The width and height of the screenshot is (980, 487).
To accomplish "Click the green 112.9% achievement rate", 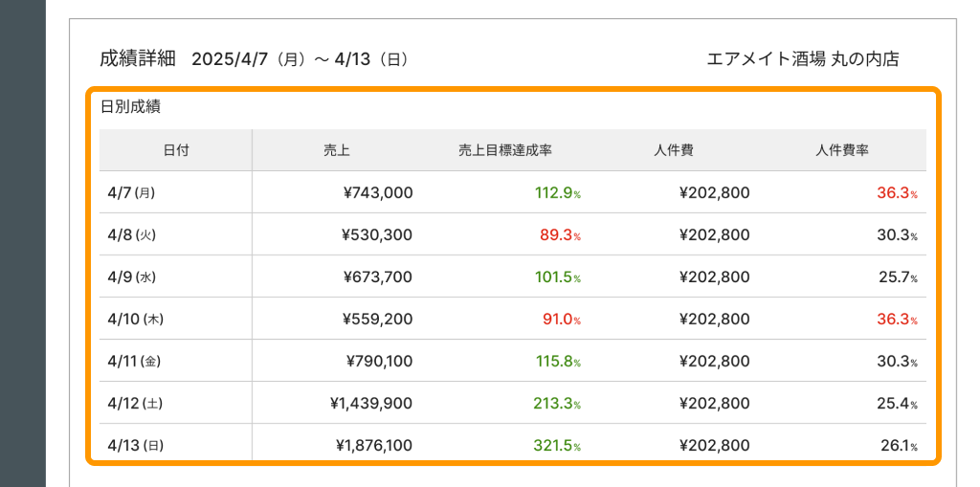I will (558, 192).
